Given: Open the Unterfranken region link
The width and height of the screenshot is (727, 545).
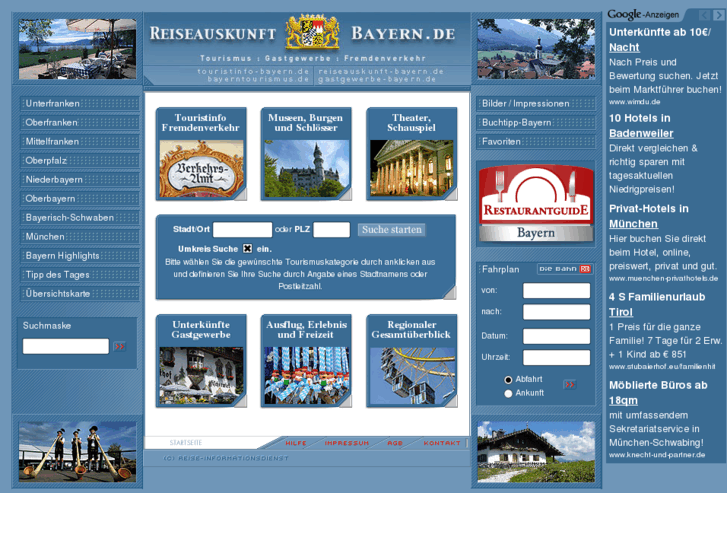Looking at the screenshot, I should coord(79,103).
